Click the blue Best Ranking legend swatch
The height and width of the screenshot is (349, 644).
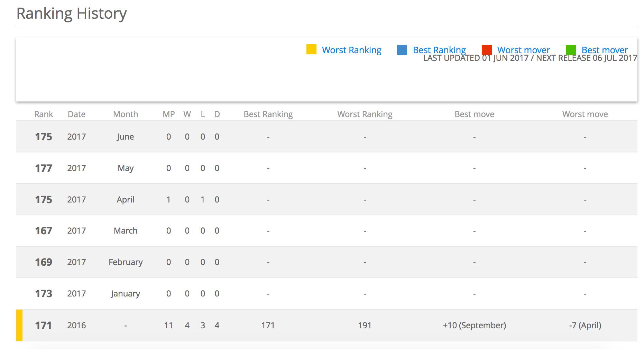(x=402, y=50)
